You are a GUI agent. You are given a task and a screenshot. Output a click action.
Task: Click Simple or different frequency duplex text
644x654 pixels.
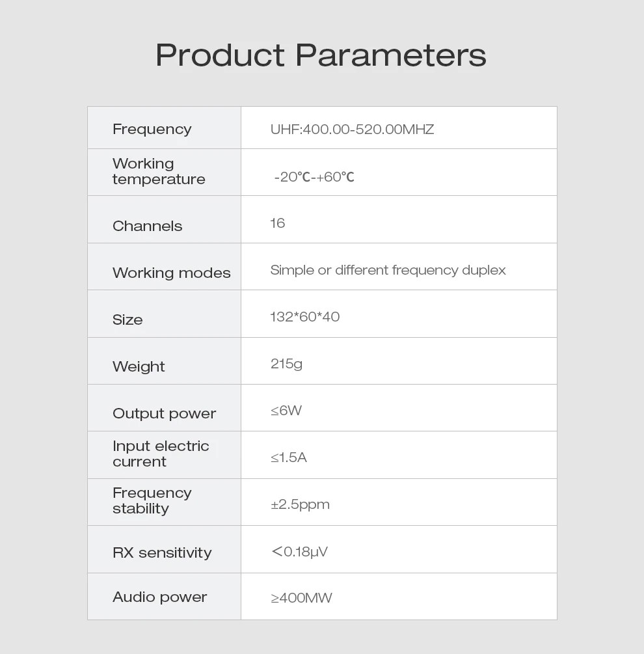[x=388, y=270]
